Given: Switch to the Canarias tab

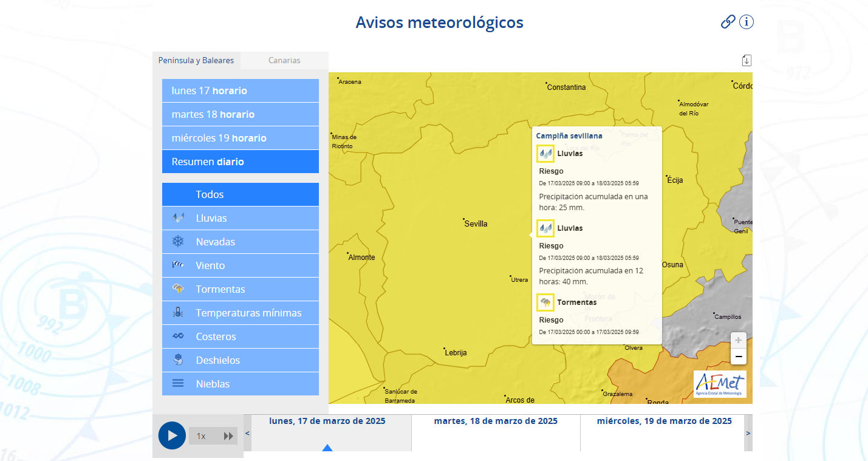Looking at the screenshot, I should [284, 60].
